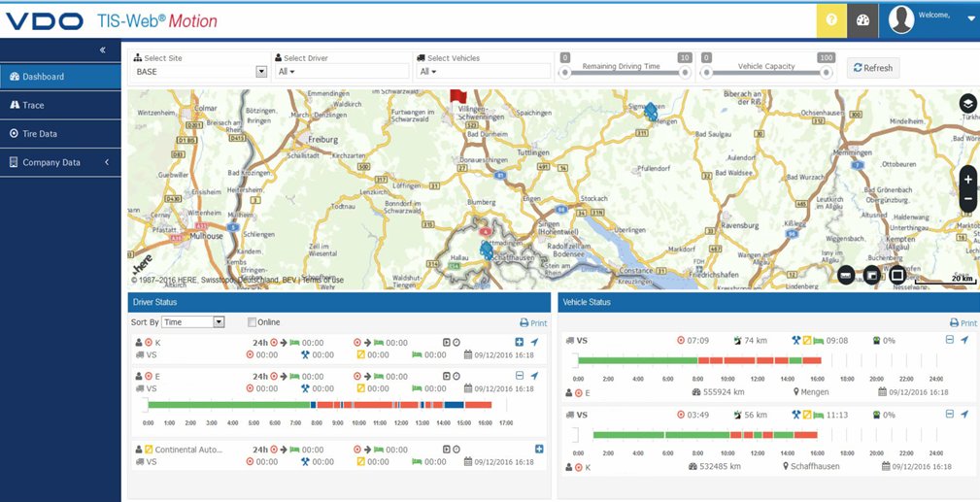Open the Dashboard menu item
The height and width of the screenshot is (502, 980).
pos(60,77)
